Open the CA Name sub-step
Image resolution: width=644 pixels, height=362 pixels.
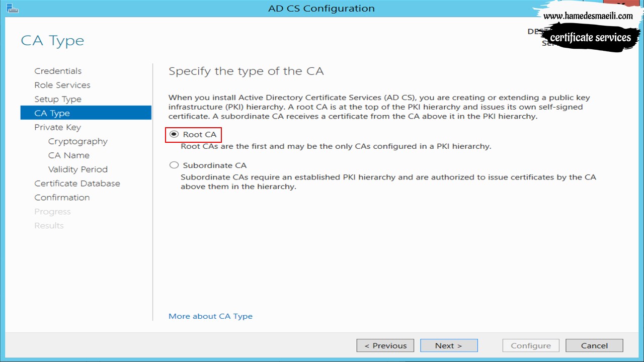(x=69, y=155)
